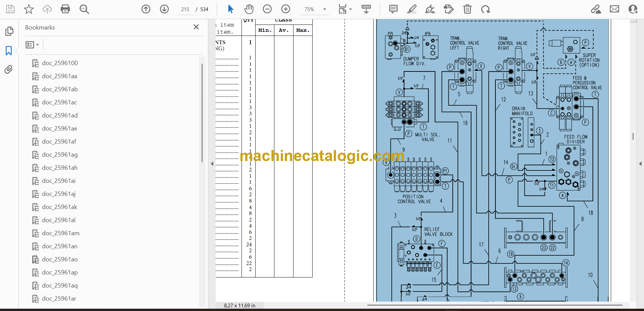Image resolution: width=644 pixels, height=311 pixels.
Task: Collapse the left navigation pane arrow
Action: click(x=212, y=164)
